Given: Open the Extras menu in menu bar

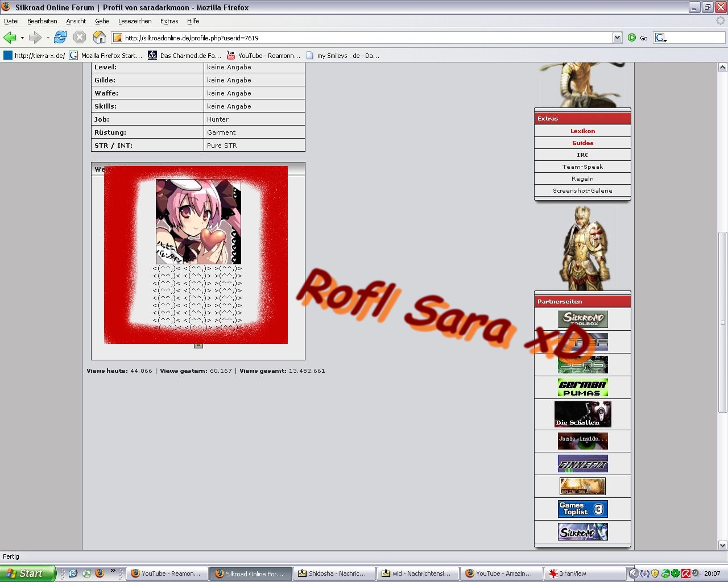Looking at the screenshot, I should [x=169, y=21].
